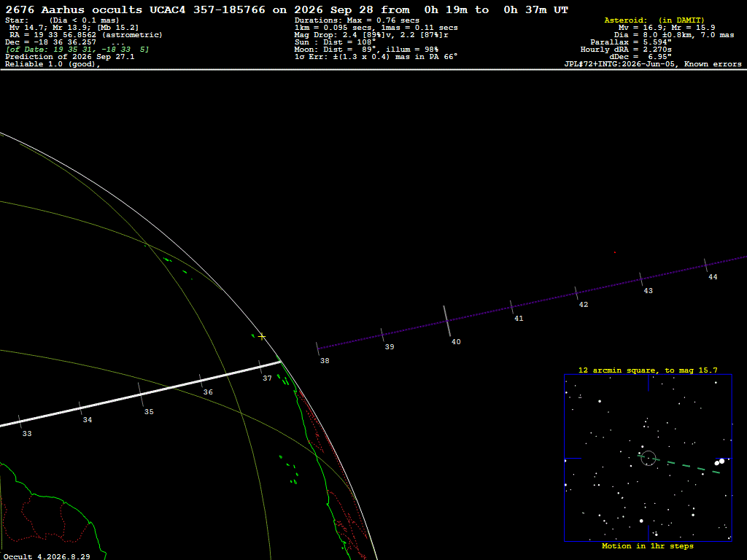This screenshot has height=560, width=747.
Task: Click the 'Motion in 1hr steps' caption
Action: pyautogui.click(x=648, y=545)
